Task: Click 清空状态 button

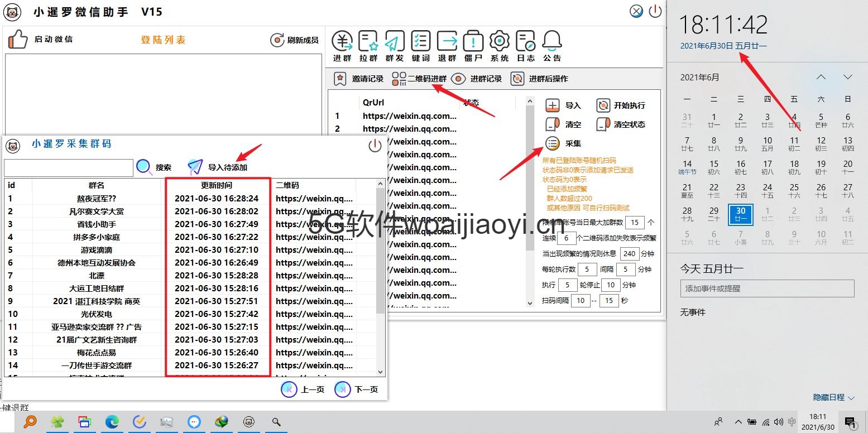Action: pyautogui.click(x=621, y=124)
